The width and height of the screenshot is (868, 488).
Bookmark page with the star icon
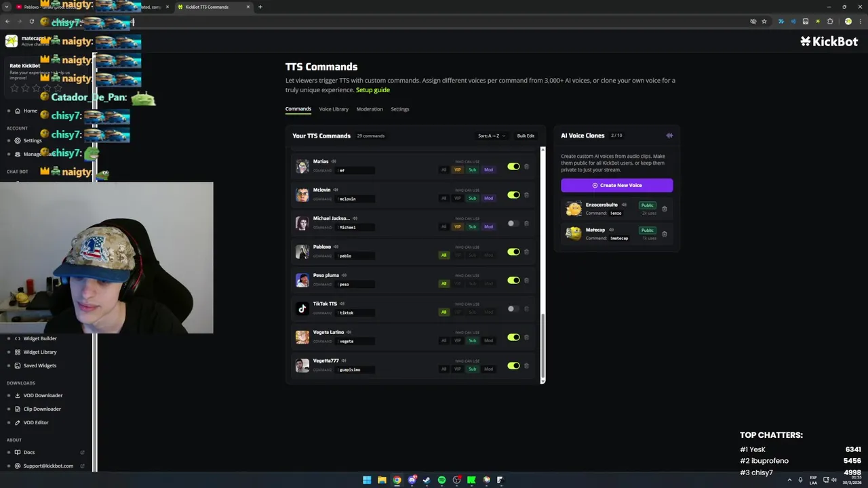pyautogui.click(x=764, y=21)
